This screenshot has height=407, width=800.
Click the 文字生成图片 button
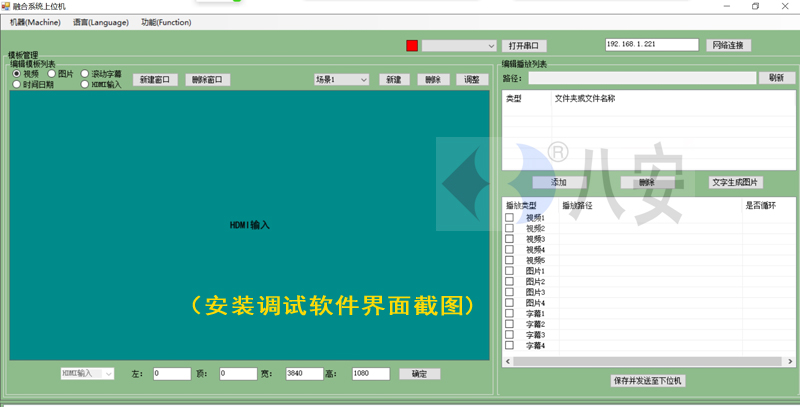735,182
